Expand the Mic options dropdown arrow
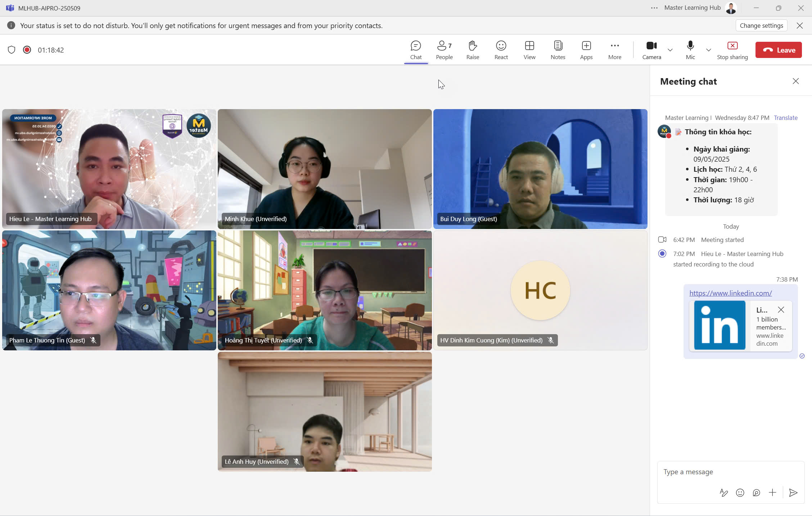The image size is (812, 516). tap(709, 50)
